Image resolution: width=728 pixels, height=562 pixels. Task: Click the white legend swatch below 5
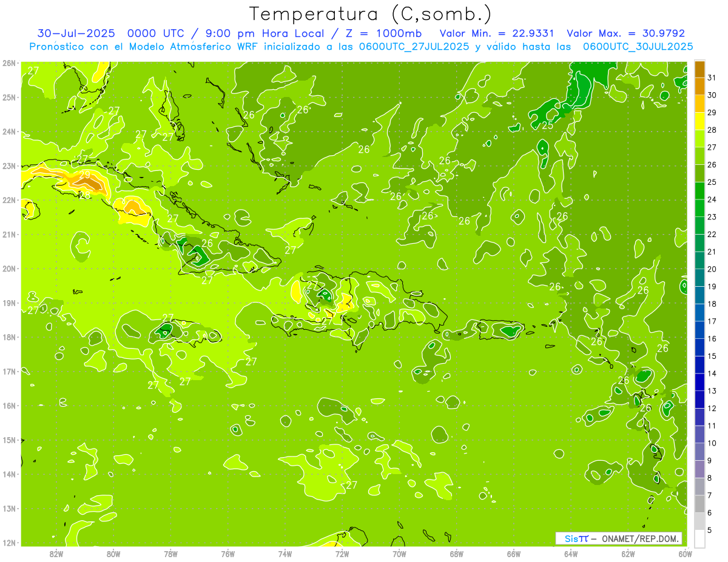[x=699, y=538]
